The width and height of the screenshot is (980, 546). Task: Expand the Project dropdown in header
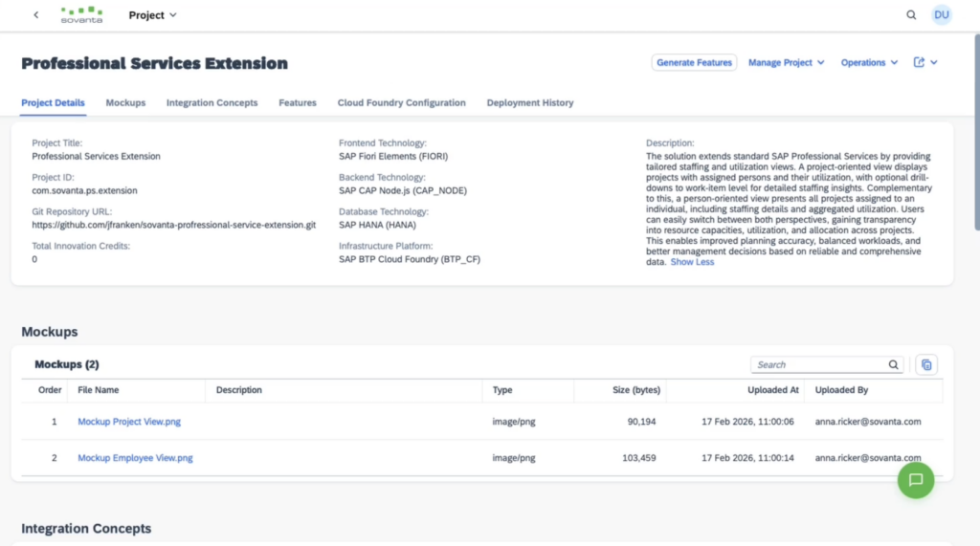[x=153, y=15]
